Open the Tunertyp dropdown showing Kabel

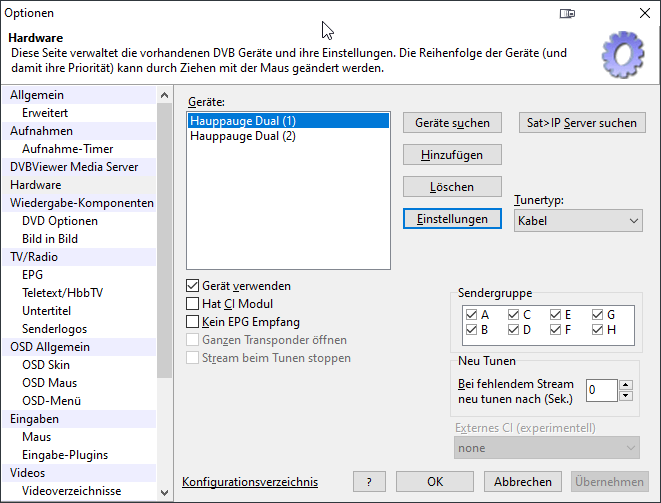click(x=578, y=221)
